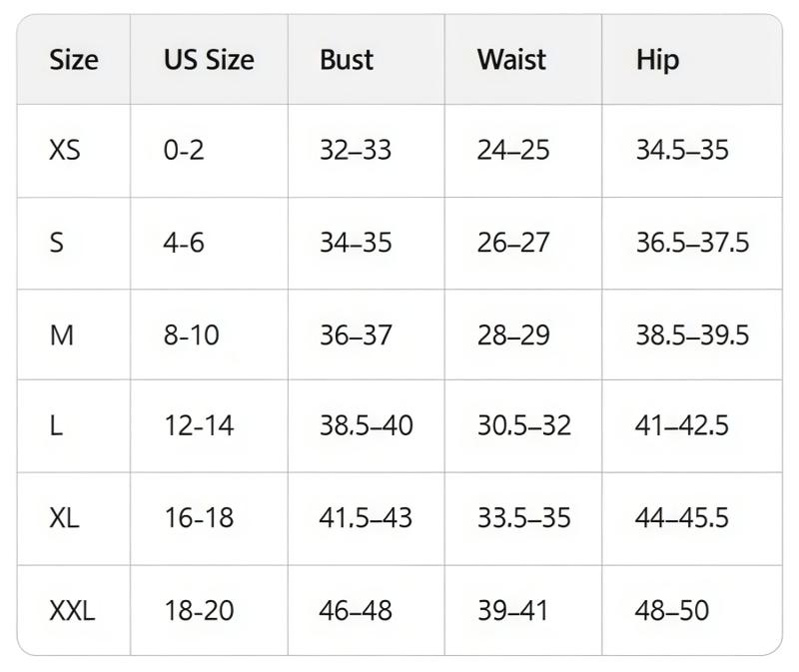The height and width of the screenshot is (672, 799).
Task: Select the XS size cell
Action: pos(65,151)
